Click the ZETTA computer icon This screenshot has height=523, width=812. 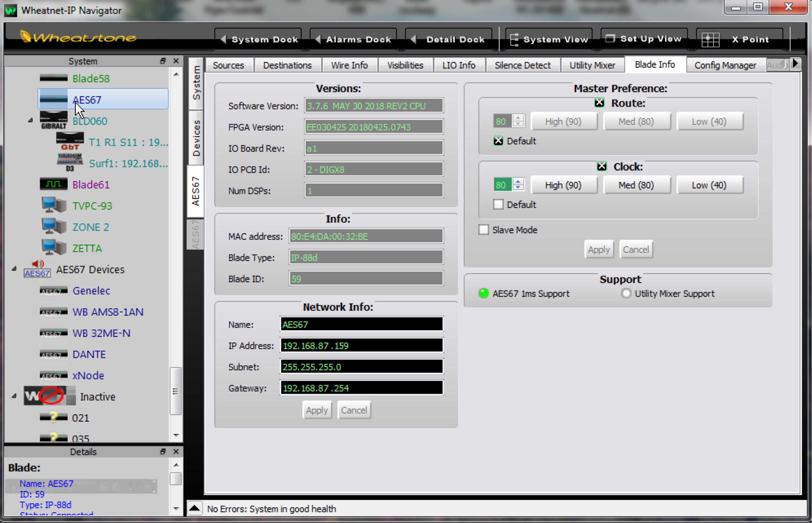(x=54, y=248)
